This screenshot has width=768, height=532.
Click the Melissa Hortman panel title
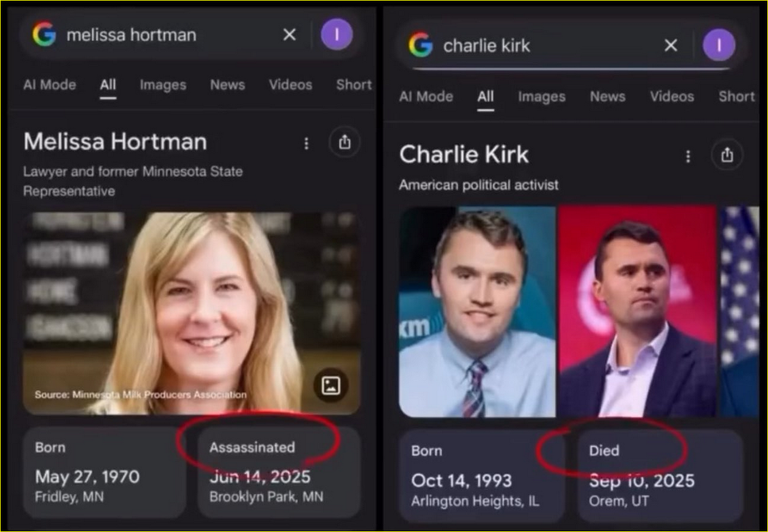(115, 142)
